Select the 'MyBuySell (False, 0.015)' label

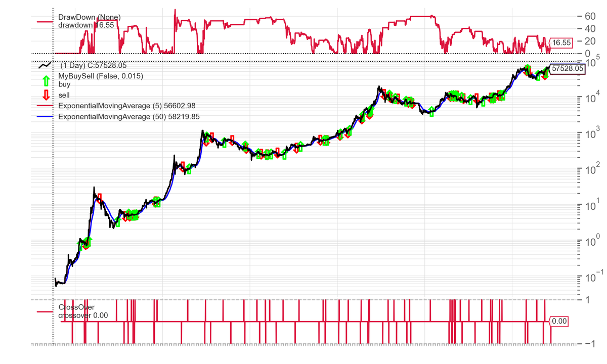pyautogui.click(x=101, y=76)
